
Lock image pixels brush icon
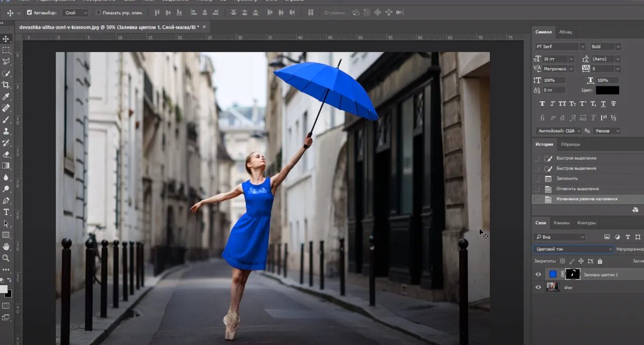point(571,261)
